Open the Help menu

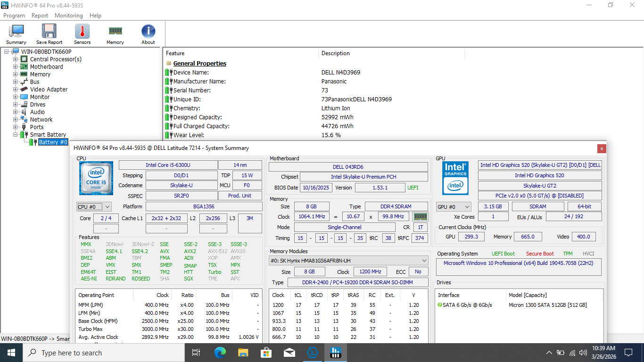95,16
